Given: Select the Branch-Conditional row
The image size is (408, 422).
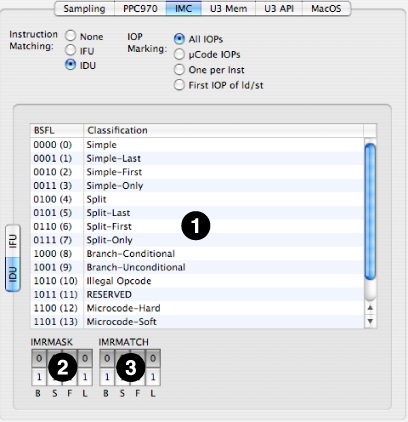Looking at the screenshot, I should click(x=197, y=254).
